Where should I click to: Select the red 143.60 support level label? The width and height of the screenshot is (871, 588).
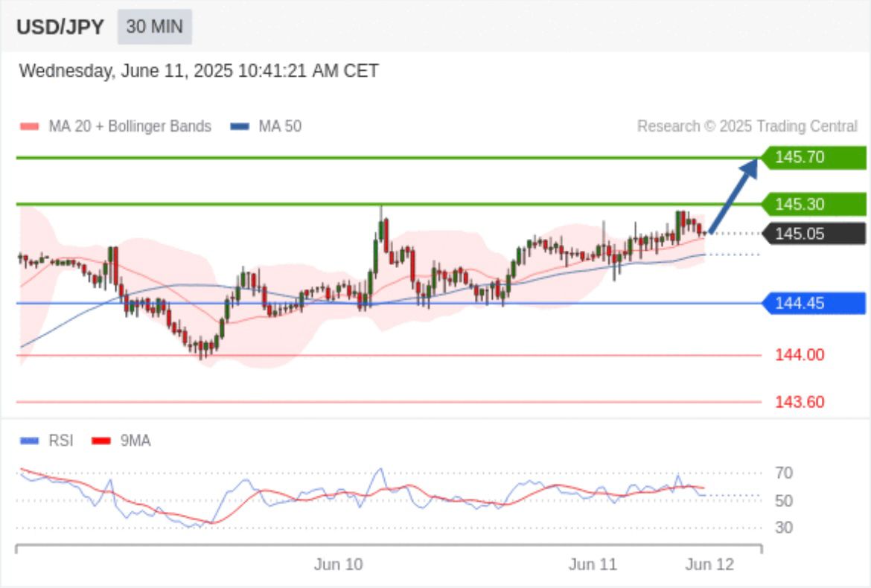(x=799, y=402)
